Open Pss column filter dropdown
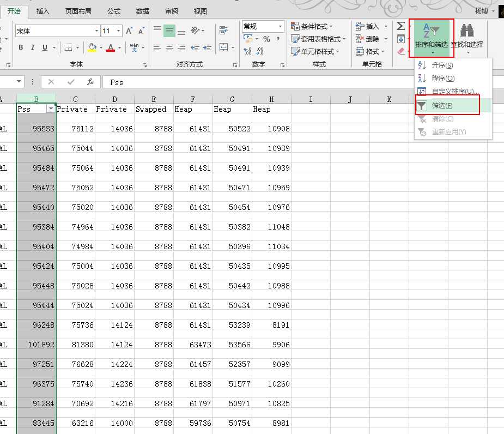This screenshot has width=504, height=434. tap(51, 109)
